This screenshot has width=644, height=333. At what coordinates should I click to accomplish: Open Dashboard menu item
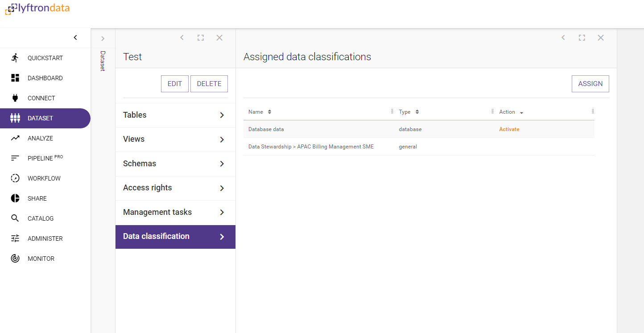click(45, 78)
